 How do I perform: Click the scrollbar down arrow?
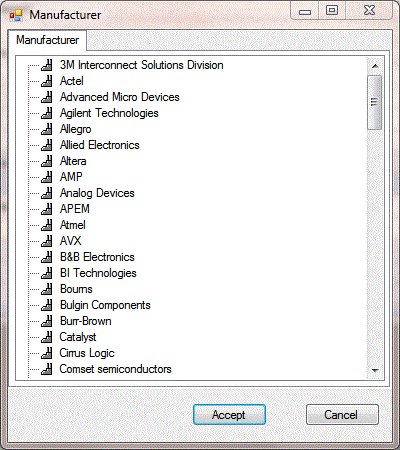(x=375, y=370)
